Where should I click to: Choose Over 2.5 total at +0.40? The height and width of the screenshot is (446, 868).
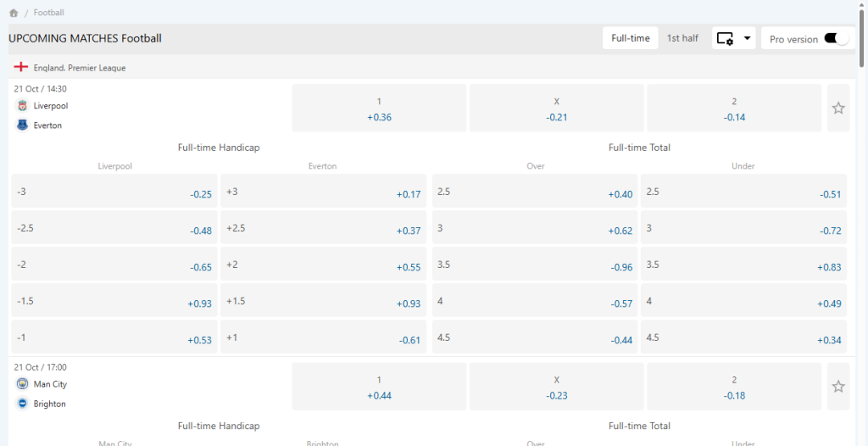coord(535,191)
